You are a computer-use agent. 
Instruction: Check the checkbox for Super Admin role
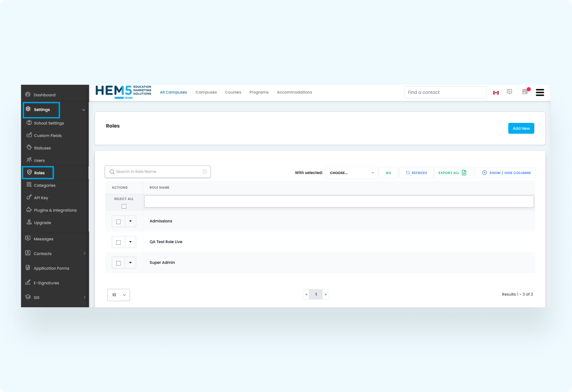click(x=118, y=263)
